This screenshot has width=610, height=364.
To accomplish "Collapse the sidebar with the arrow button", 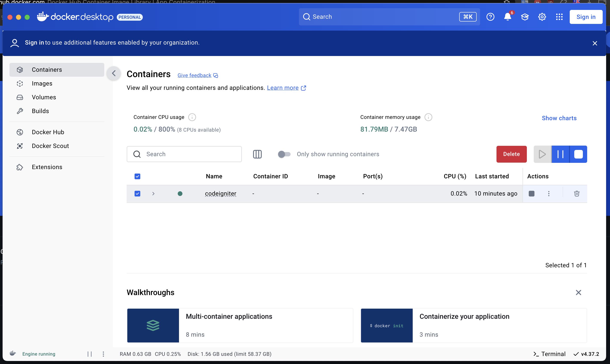I will coord(114,73).
